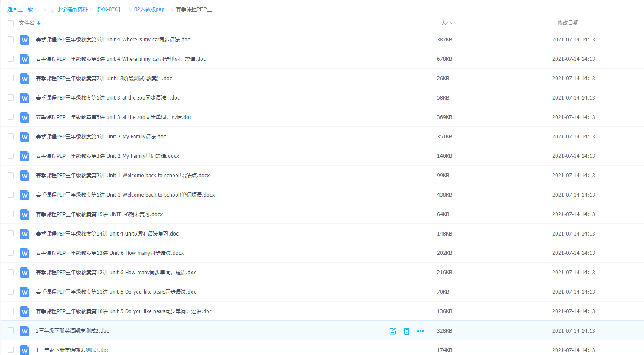Click the blue sort arrow beside 文件名
The width and height of the screenshot is (644, 355).
39,23
